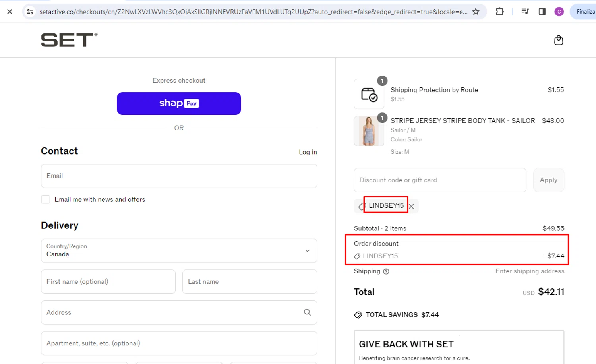Image resolution: width=596 pixels, height=364 pixels.
Task: Check 'Email me with news and offers'
Action: click(x=46, y=199)
